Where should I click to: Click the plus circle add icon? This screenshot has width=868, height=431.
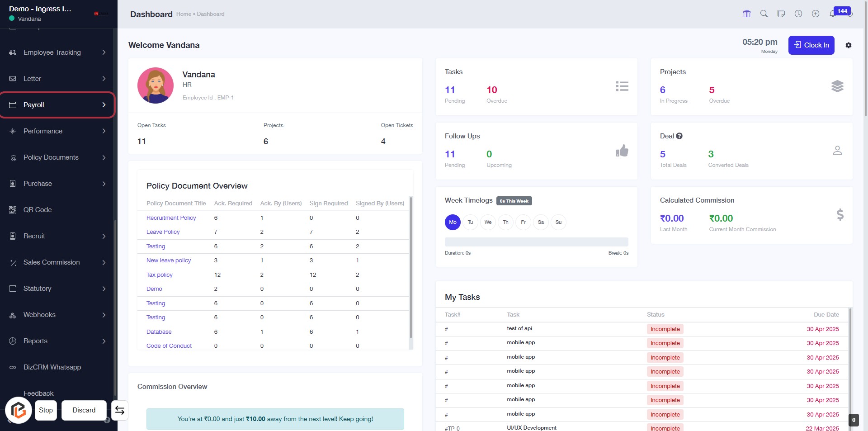(x=816, y=14)
